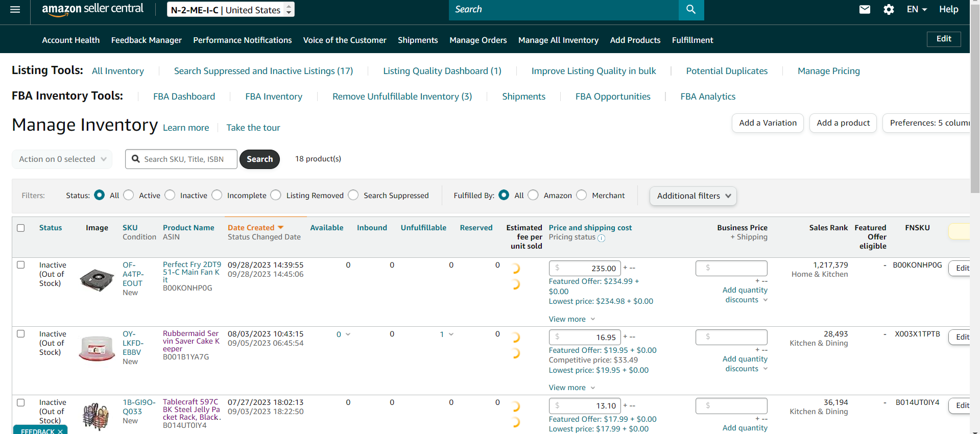Image resolution: width=980 pixels, height=434 pixels.
Task: Select the Incomplete status filter radio
Action: click(217, 195)
